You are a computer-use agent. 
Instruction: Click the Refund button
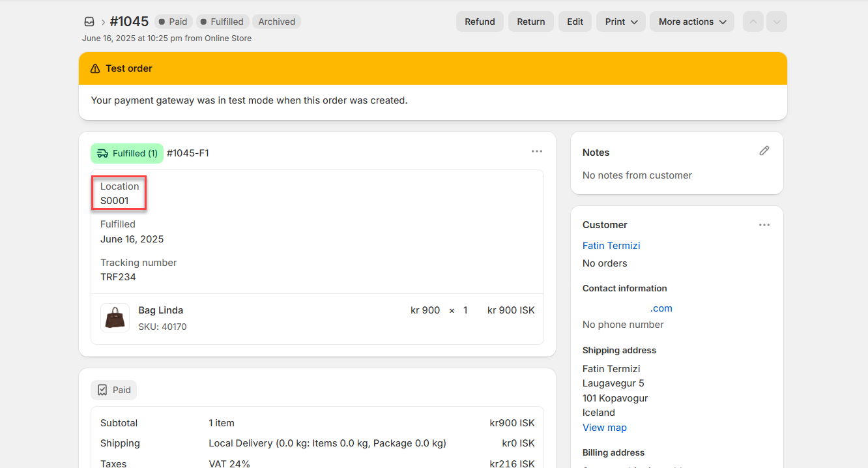point(480,22)
